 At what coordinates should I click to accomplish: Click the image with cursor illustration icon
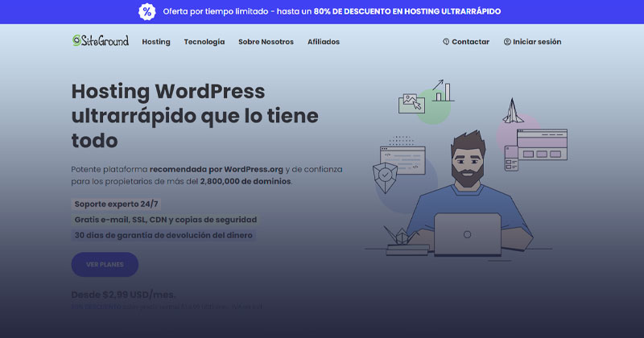click(412, 104)
